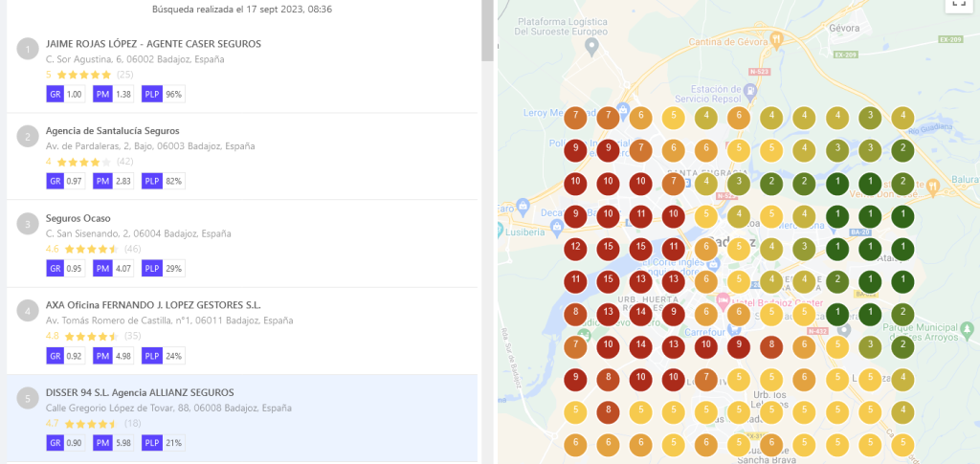
Task: Open the JAIME ROJAS LÓPEZ listing title
Action: (x=153, y=43)
